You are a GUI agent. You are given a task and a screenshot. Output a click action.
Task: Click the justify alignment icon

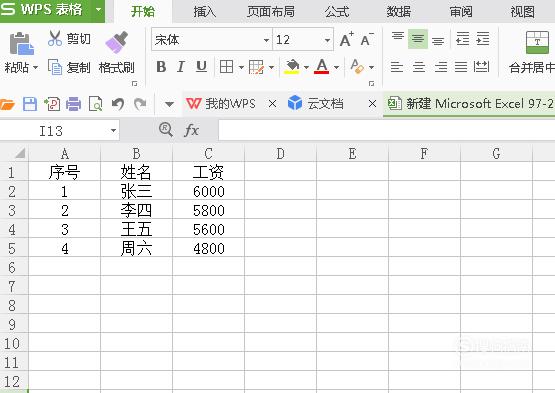point(461,67)
